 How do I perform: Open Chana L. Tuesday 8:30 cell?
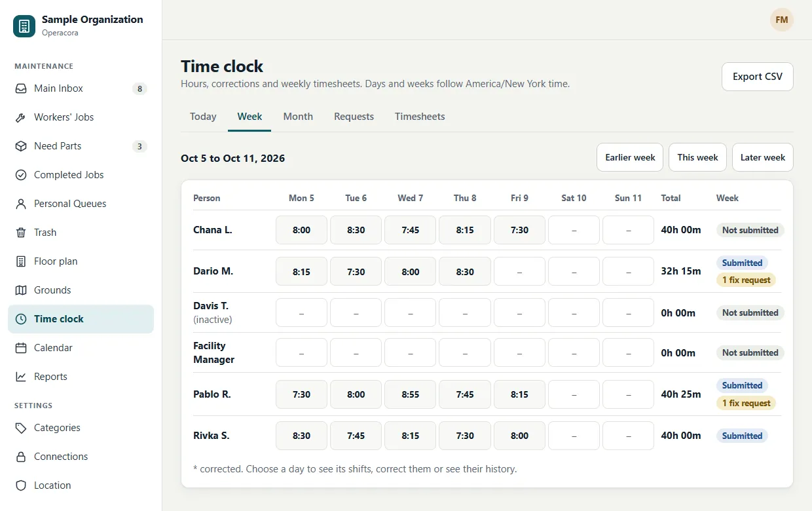pos(356,230)
